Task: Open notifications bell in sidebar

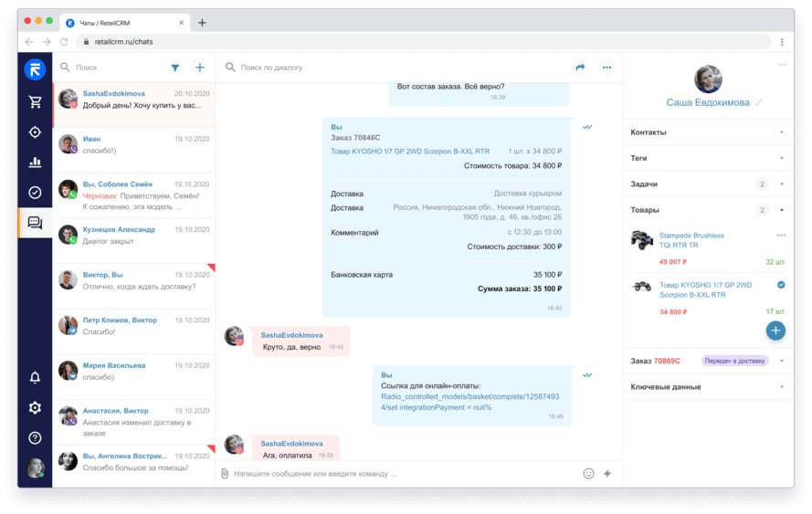Action: [x=35, y=377]
